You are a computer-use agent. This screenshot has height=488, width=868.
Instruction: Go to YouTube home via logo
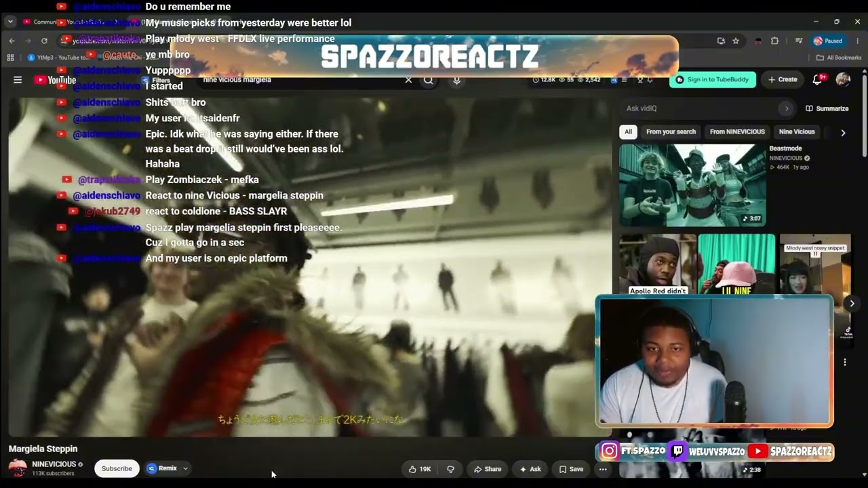pyautogui.click(x=55, y=80)
